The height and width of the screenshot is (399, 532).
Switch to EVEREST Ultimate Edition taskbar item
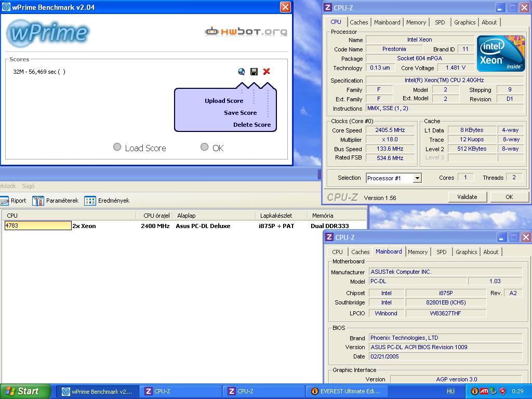point(345,391)
